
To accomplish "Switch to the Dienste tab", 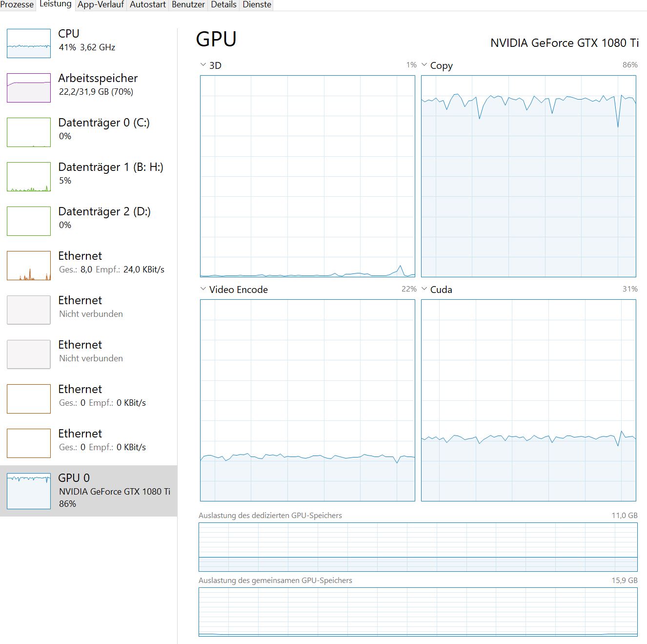I will [257, 5].
